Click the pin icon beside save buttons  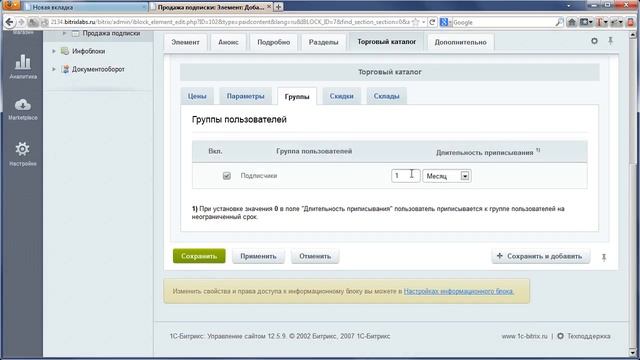coord(604,257)
